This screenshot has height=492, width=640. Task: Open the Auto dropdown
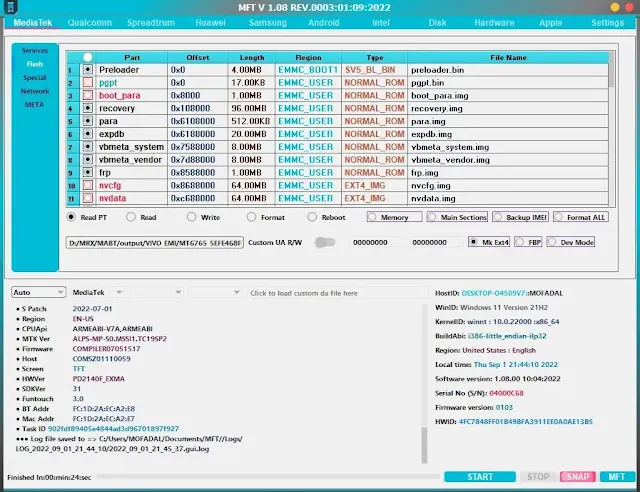pos(38,292)
